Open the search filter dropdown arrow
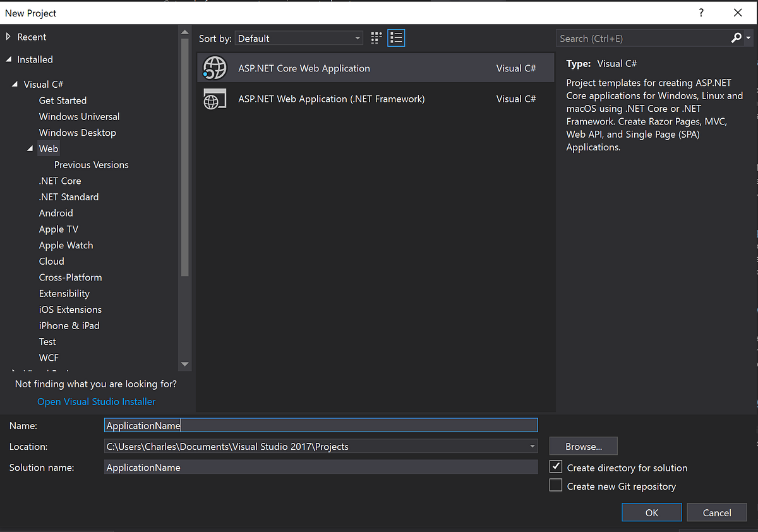 (749, 38)
